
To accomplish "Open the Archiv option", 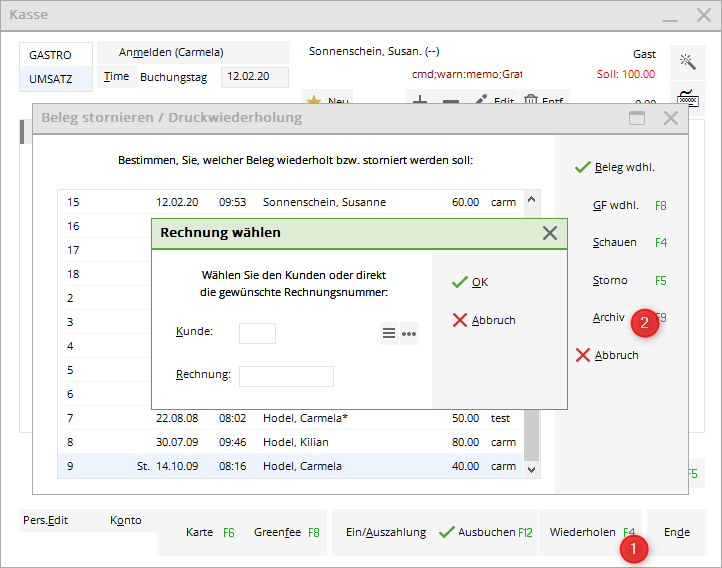I will pyautogui.click(x=609, y=317).
